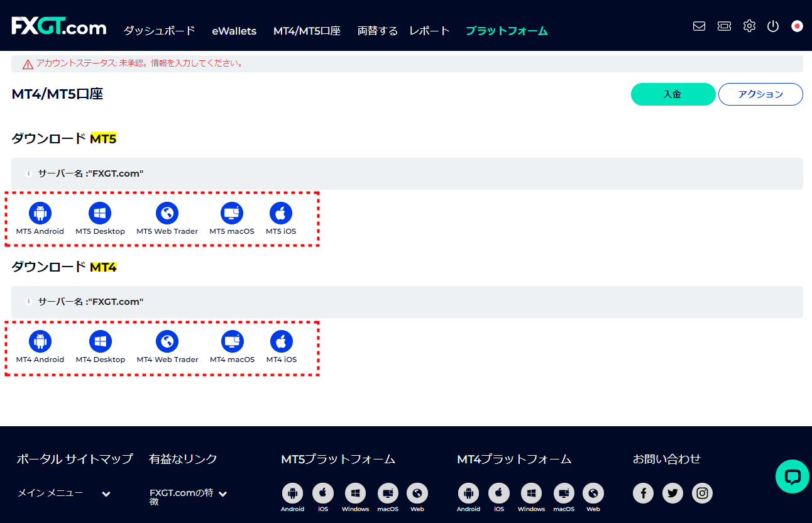Click the ticket icon in header

[724, 26]
